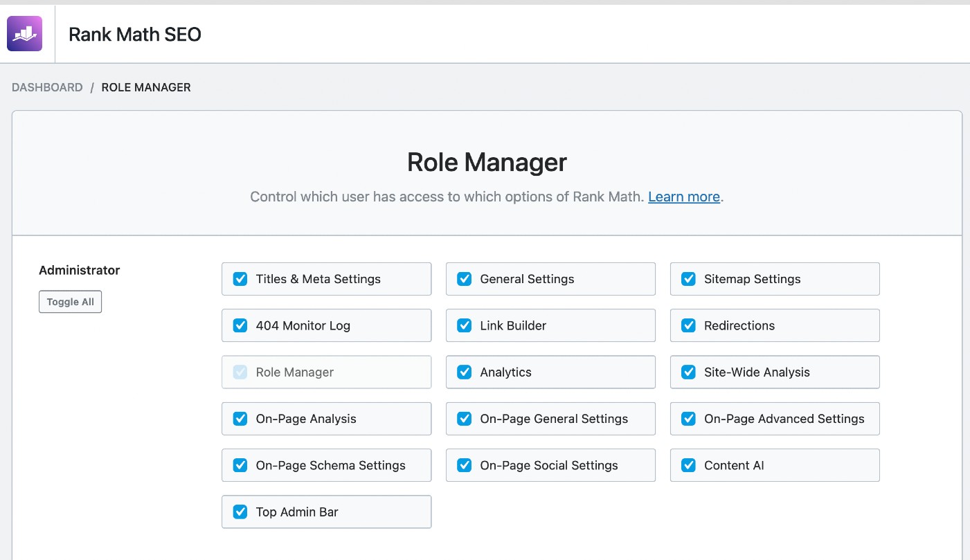
Task: Disable the Sitemap Settings checkbox
Action: (688, 279)
